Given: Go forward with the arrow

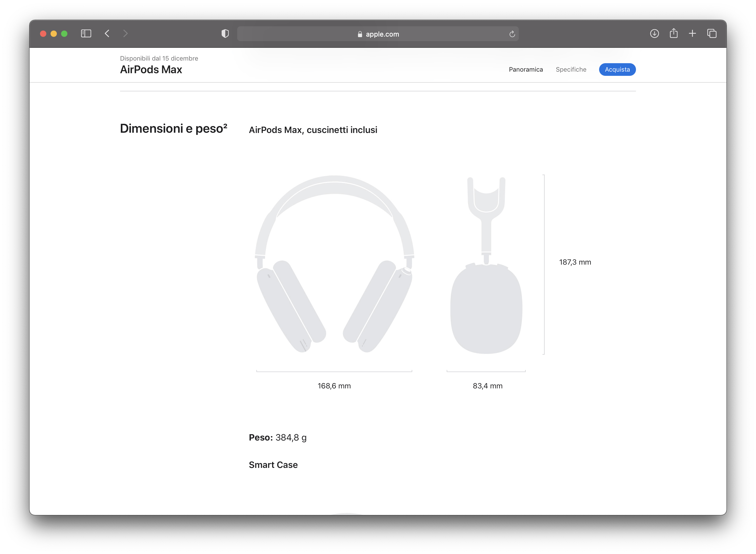Looking at the screenshot, I should coord(125,33).
